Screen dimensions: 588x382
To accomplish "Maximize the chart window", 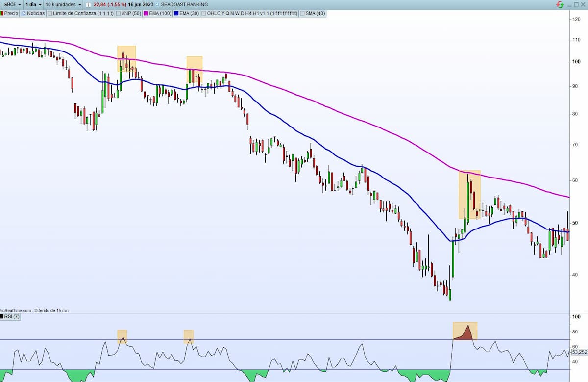I will click(x=577, y=4).
